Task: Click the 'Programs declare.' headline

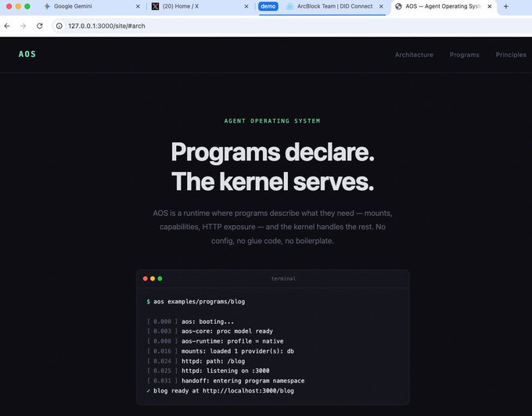Action: (x=272, y=152)
